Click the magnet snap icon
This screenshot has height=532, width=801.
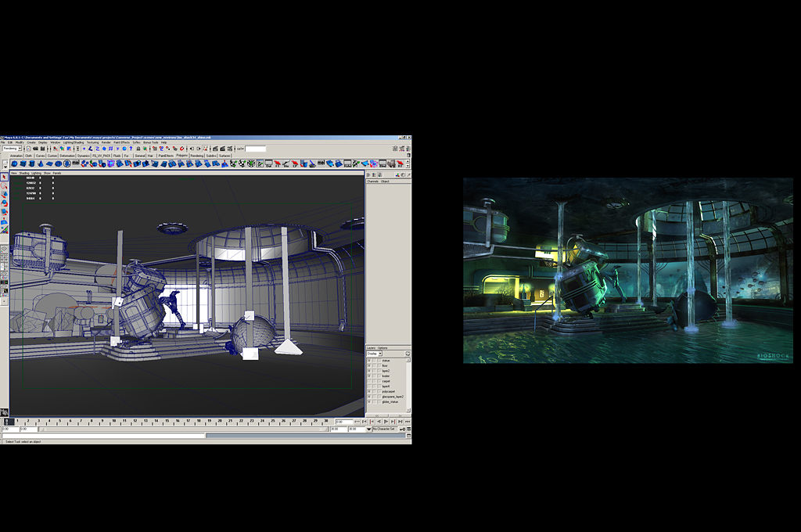[181, 149]
